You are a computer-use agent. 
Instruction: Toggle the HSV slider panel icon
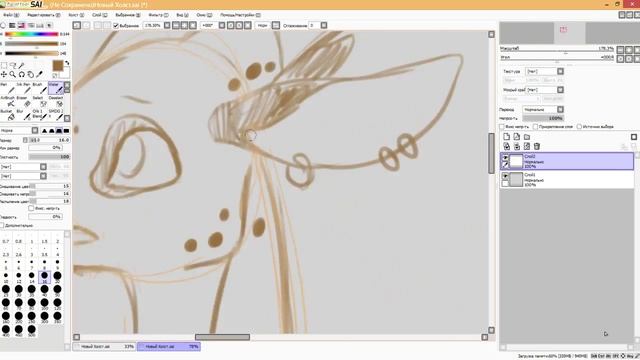coord(21,25)
